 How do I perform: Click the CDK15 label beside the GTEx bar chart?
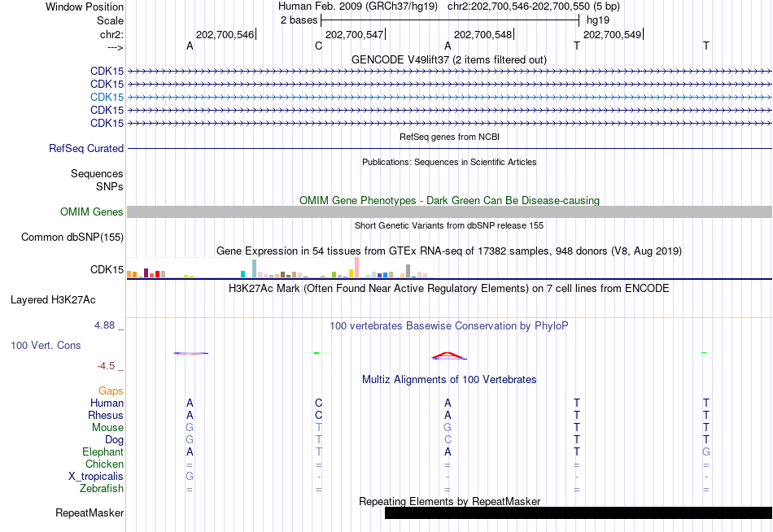tap(107, 270)
